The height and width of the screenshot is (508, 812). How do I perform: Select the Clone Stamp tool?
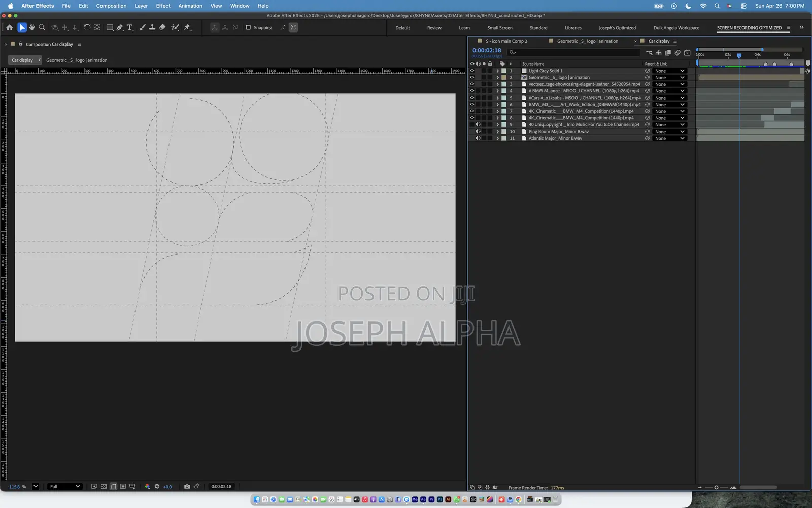[x=152, y=27]
